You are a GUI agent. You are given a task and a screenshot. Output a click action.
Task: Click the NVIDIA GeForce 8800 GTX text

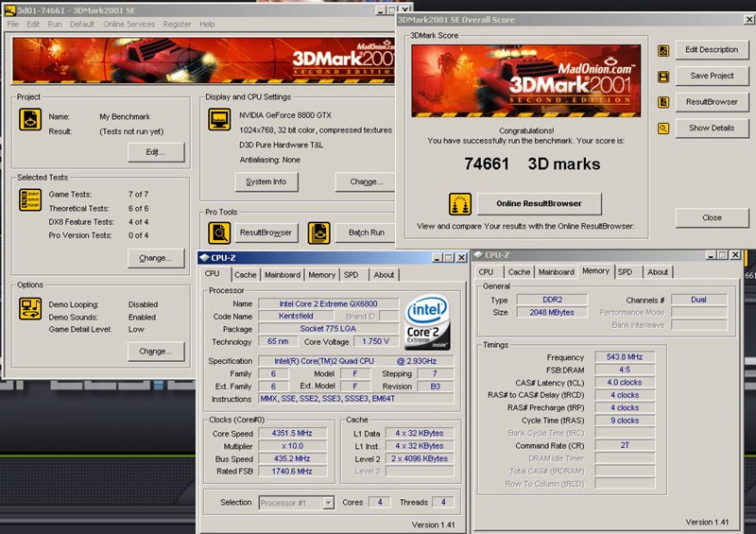click(285, 115)
